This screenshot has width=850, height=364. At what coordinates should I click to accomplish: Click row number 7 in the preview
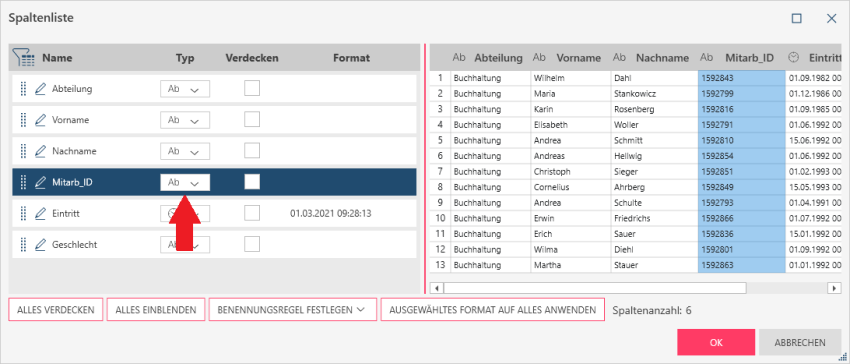coord(440,171)
